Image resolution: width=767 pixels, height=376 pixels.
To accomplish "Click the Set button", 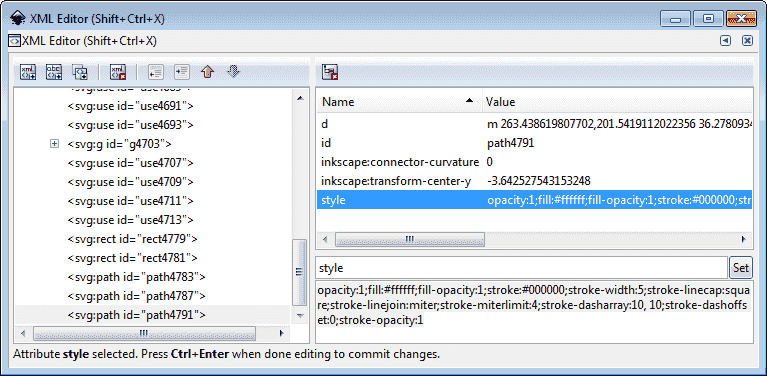I will point(741,268).
